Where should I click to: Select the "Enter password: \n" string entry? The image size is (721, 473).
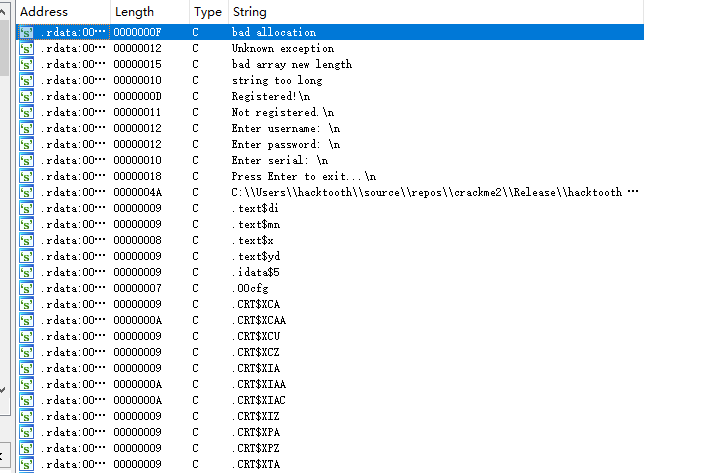click(x=286, y=145)
